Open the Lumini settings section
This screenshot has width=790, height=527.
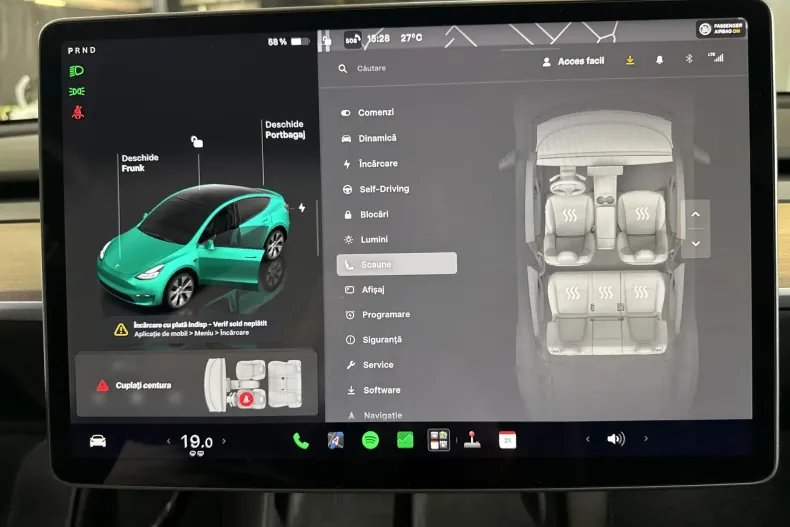click(366, 239)
